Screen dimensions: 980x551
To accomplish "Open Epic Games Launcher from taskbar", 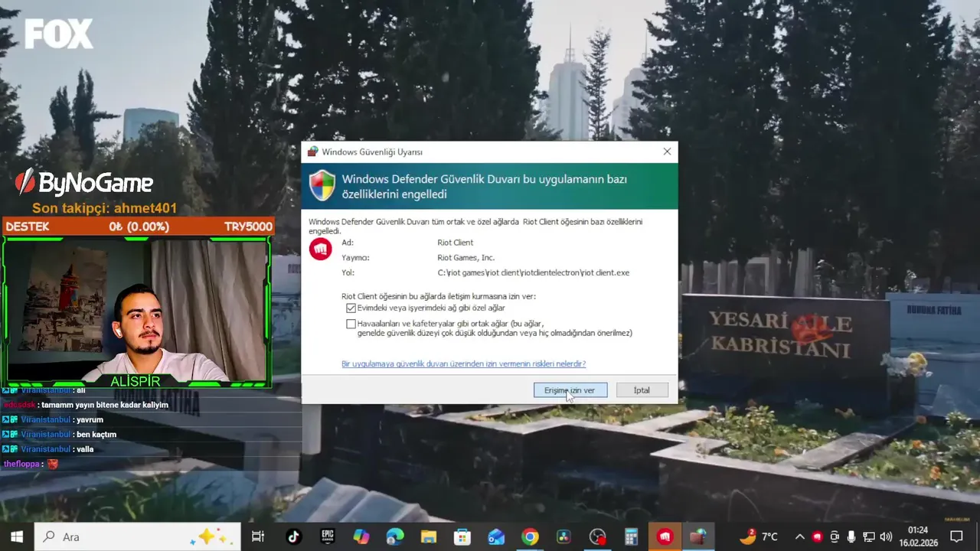I will click(327, 536).
